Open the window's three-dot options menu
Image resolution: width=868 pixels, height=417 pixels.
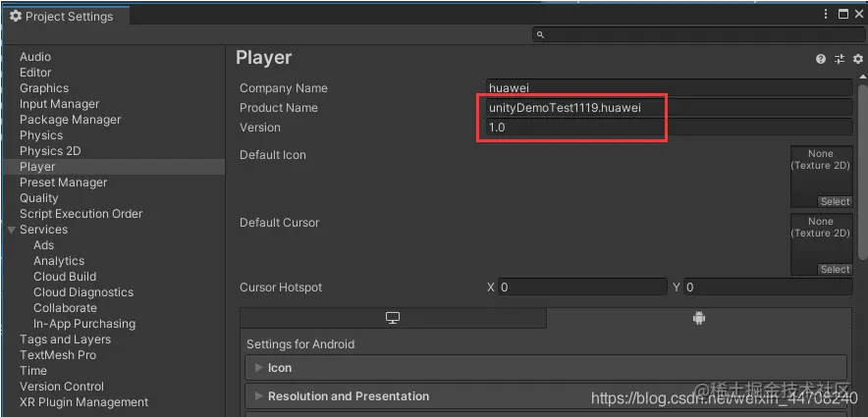click(x=826, y=15)
